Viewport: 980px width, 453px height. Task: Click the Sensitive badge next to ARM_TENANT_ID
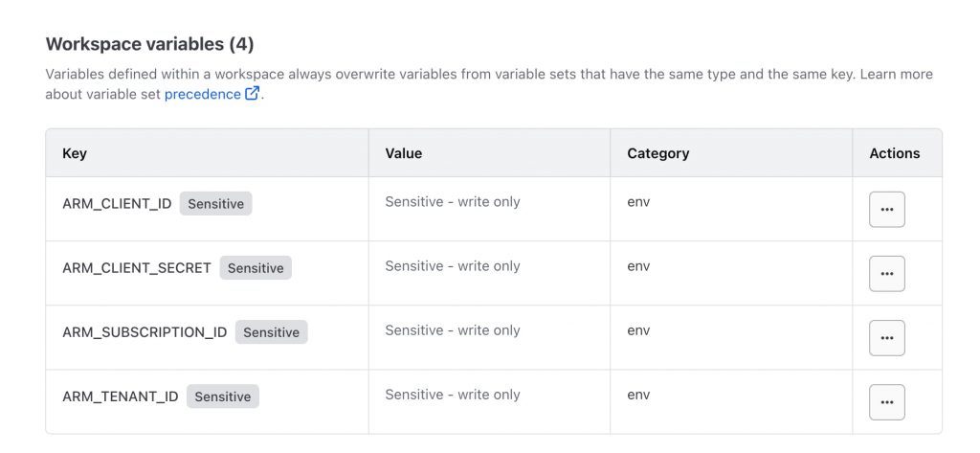click(222, 396)
